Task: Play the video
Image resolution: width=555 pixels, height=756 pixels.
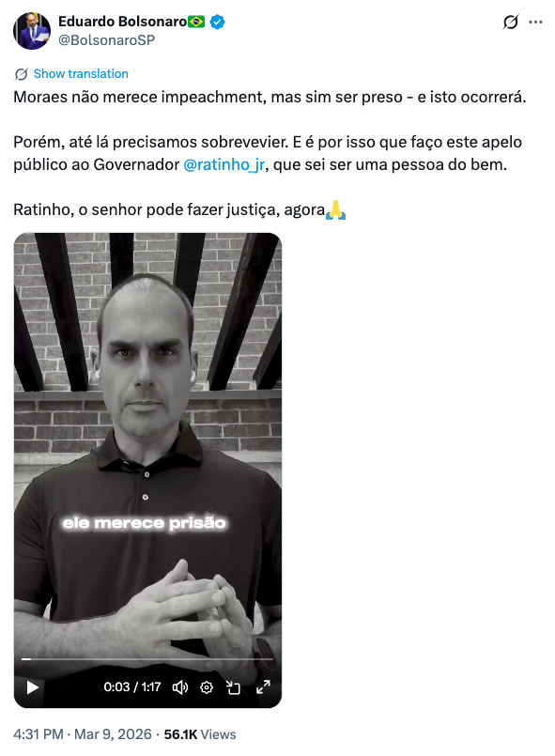Action: tap(32, 687)
